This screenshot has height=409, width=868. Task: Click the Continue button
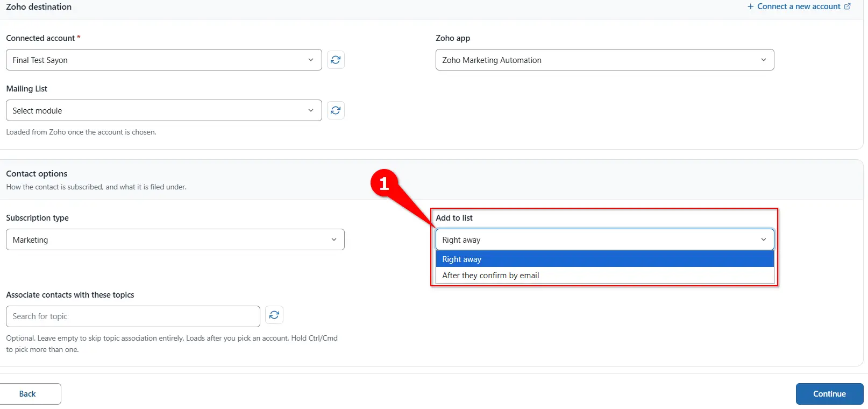(829, 394)
